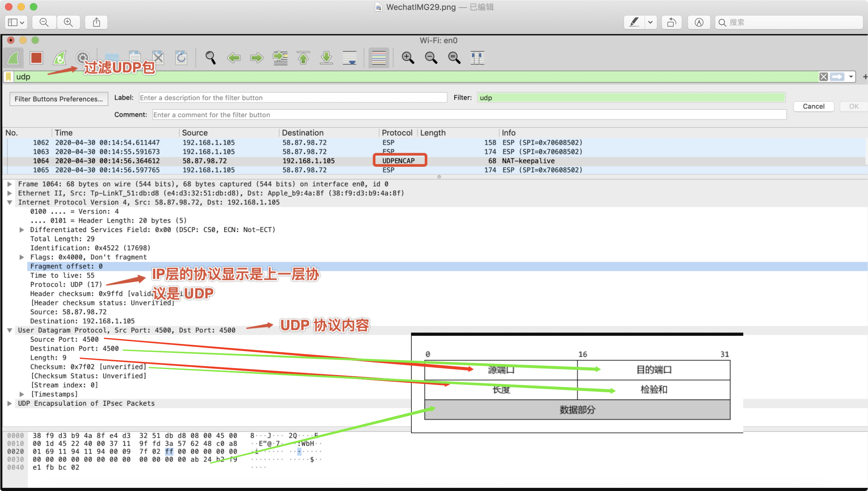Go back to previous packet arrow

click(234, 58)
